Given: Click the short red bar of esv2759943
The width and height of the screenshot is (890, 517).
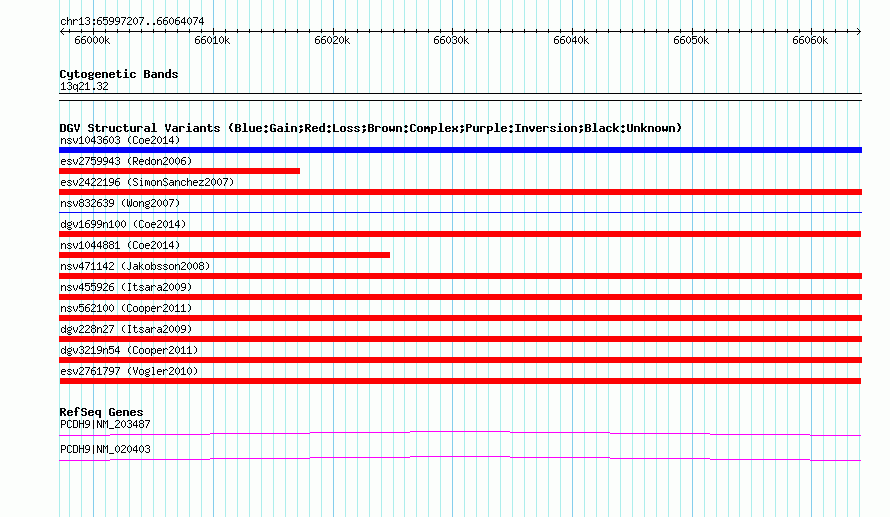Looking at the screenshot, I should (x=179, y=171).
